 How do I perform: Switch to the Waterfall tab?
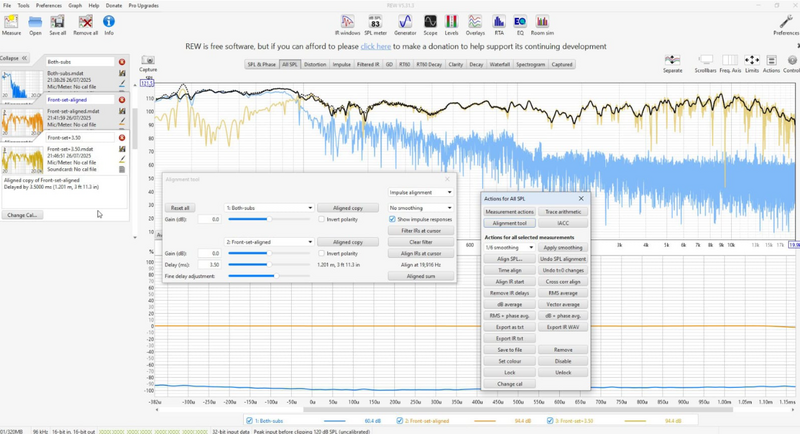click(x=499, y=65)
